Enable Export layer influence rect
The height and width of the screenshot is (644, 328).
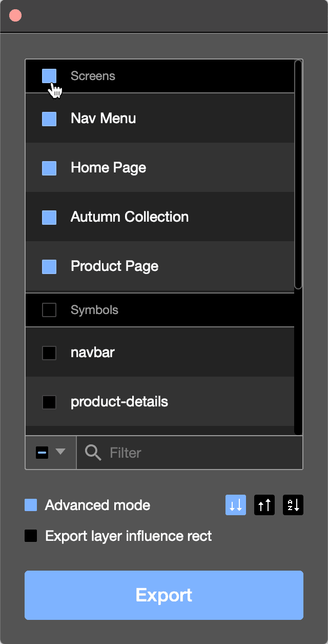[x=31, y=536]
